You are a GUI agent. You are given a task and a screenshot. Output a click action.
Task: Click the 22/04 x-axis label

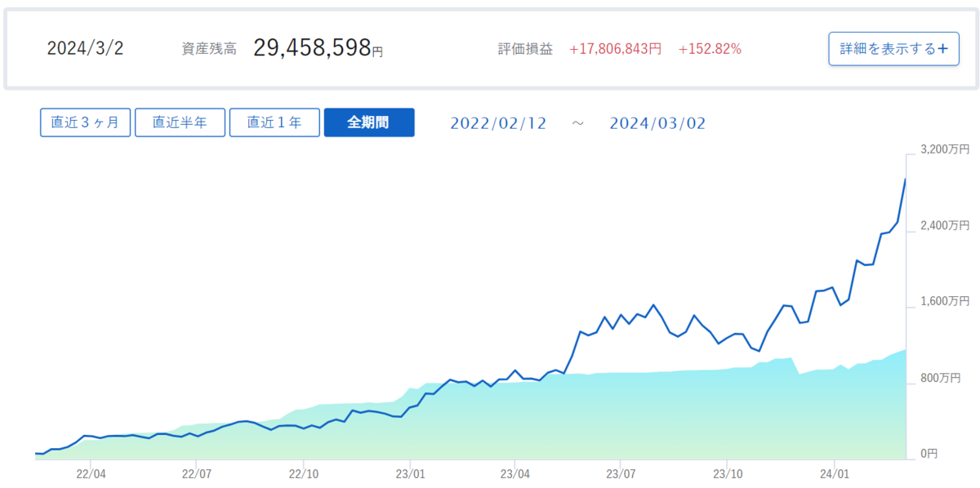pyautogui.click(x=91, y=472)
